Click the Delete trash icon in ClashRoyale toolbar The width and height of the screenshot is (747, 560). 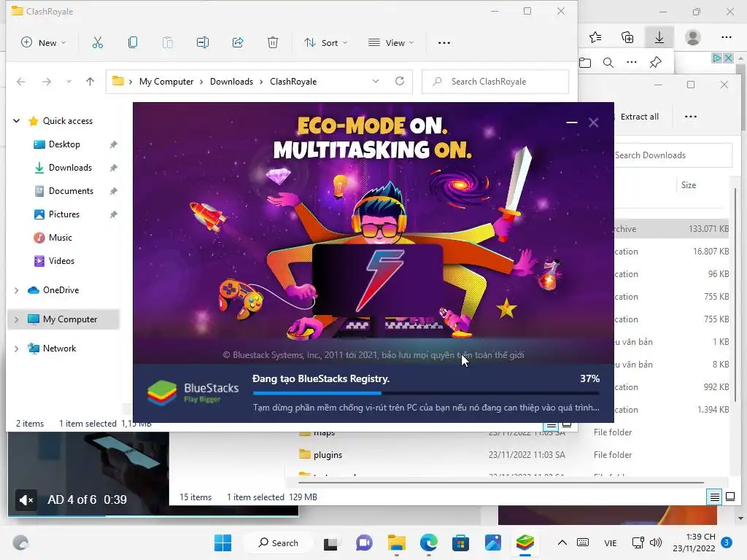pyautogui.click(x=273, y=43)
